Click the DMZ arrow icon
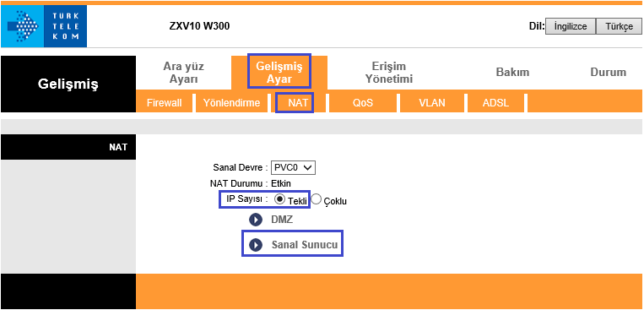644x310 pixels. [x=256, y=220]
